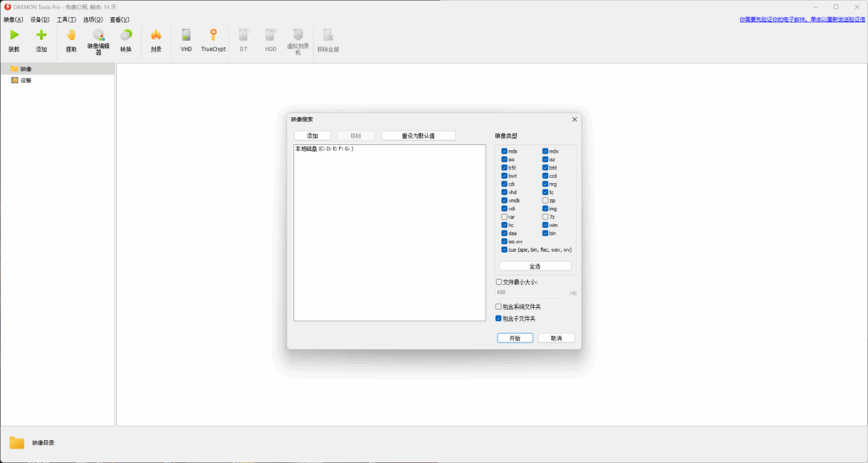
Task: Select 设备 item in the sidebar tree
Action: (x=21, y=81)
